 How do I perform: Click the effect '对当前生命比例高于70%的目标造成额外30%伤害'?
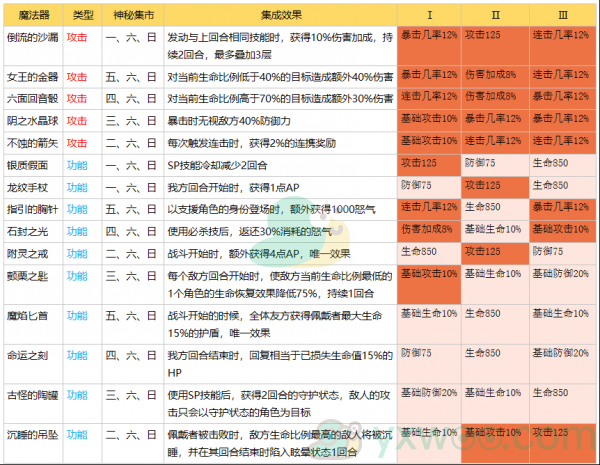[280, 99]
